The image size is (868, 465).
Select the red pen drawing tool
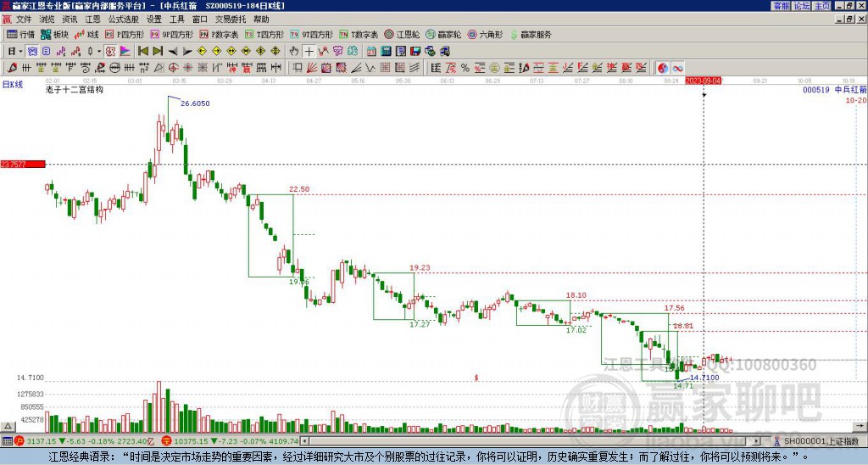click(12, 68)
